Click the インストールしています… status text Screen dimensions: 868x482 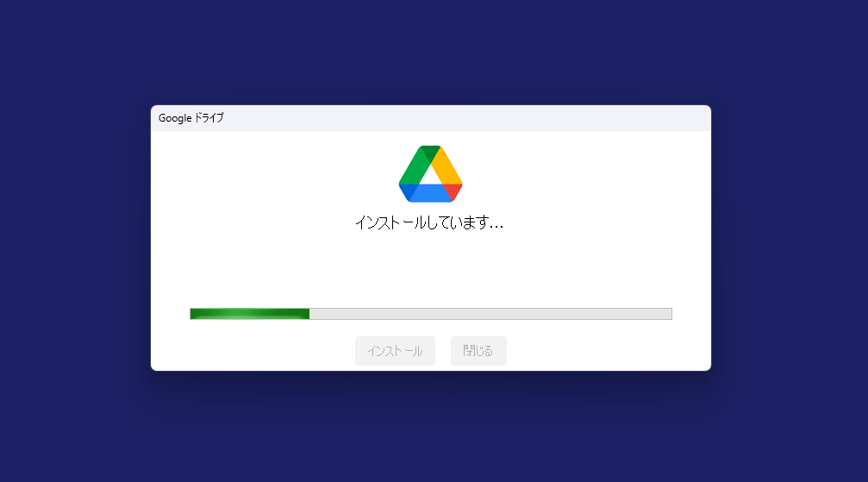pyautogui.click(x=429, y=222)
